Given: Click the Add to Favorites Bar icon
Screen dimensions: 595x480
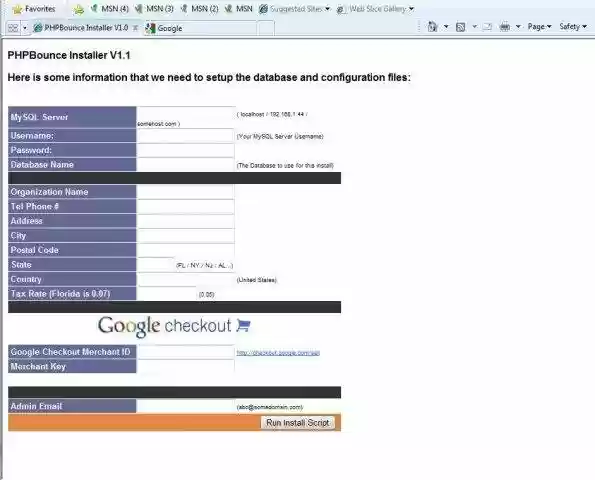Looking at the screenshot, I should click(x=79, y=9).
